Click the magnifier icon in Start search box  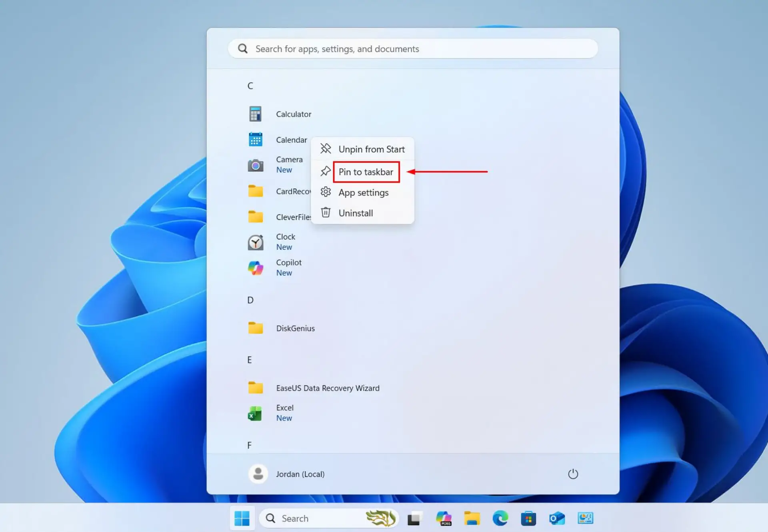(x=243, y=48)
